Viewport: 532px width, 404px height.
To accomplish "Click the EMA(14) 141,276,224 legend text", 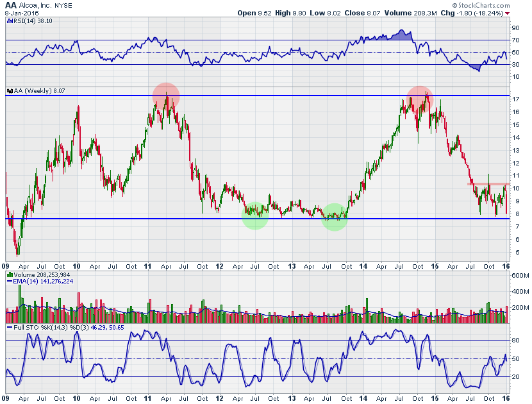I will point(43,281).
